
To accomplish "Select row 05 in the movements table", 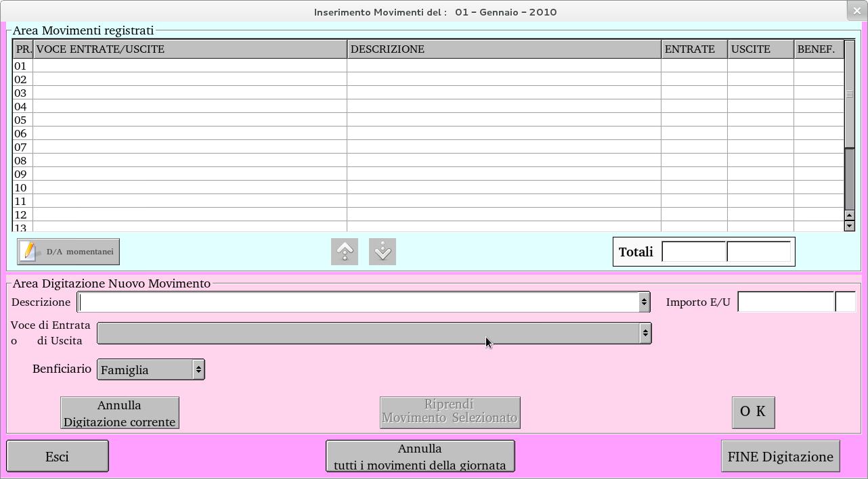I will click(x=190, y=120).
